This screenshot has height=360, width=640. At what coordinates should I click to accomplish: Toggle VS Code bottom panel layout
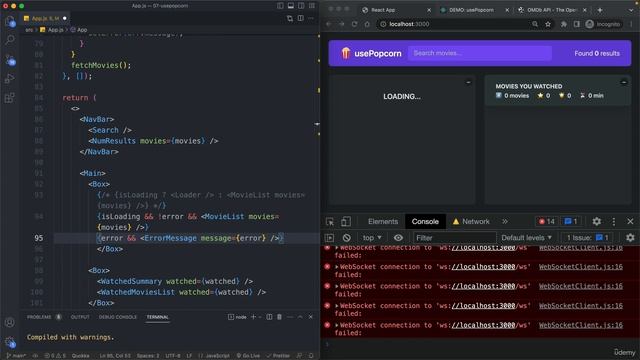point(291,6)
